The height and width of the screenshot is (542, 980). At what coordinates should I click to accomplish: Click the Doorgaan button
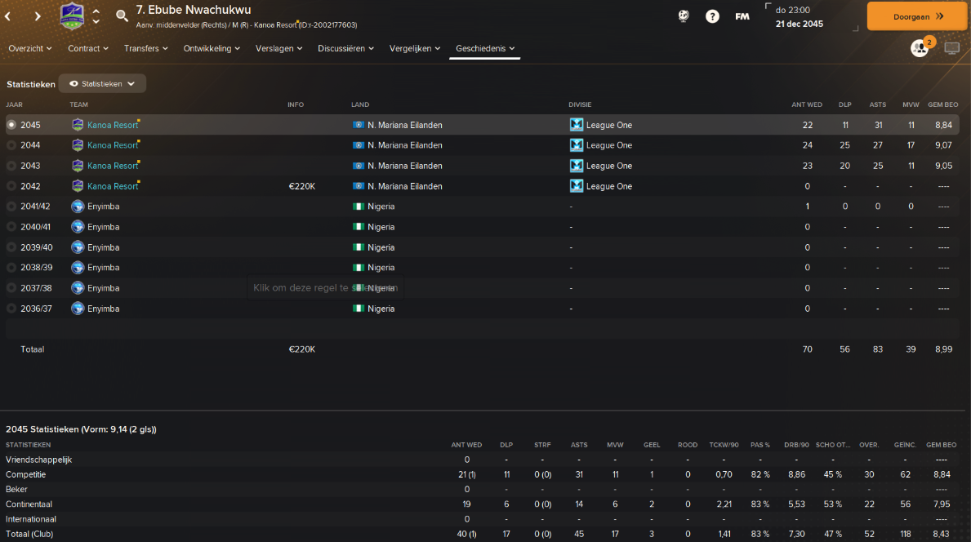point(916,16)
